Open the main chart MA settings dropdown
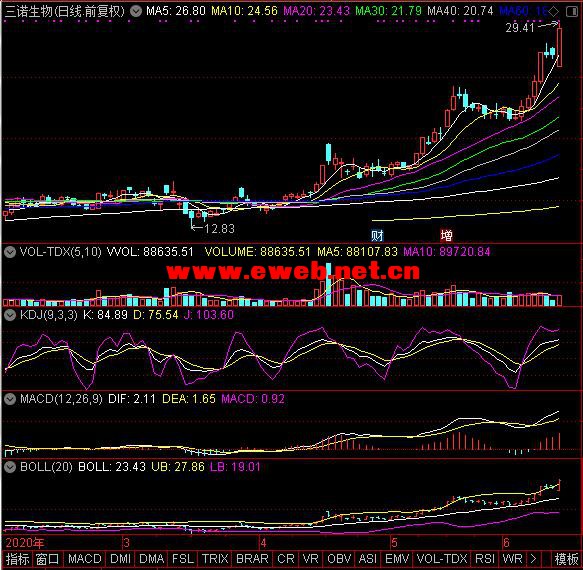This screenshot has height=570, width=583. [x=136, y=12]
